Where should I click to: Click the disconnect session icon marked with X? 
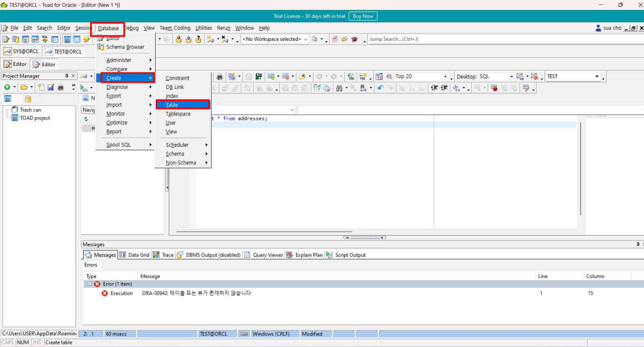tap(225, 39)
